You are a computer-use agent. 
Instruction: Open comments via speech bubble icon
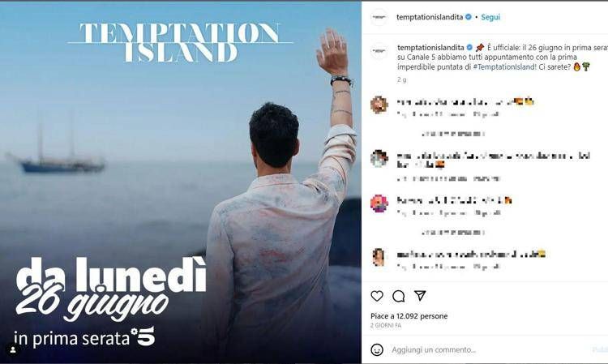pos(398,296)
